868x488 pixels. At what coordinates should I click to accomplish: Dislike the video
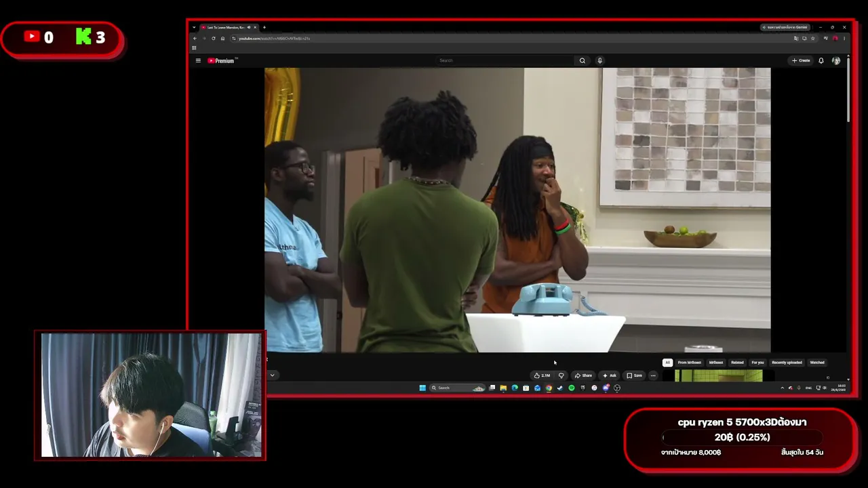561,375
